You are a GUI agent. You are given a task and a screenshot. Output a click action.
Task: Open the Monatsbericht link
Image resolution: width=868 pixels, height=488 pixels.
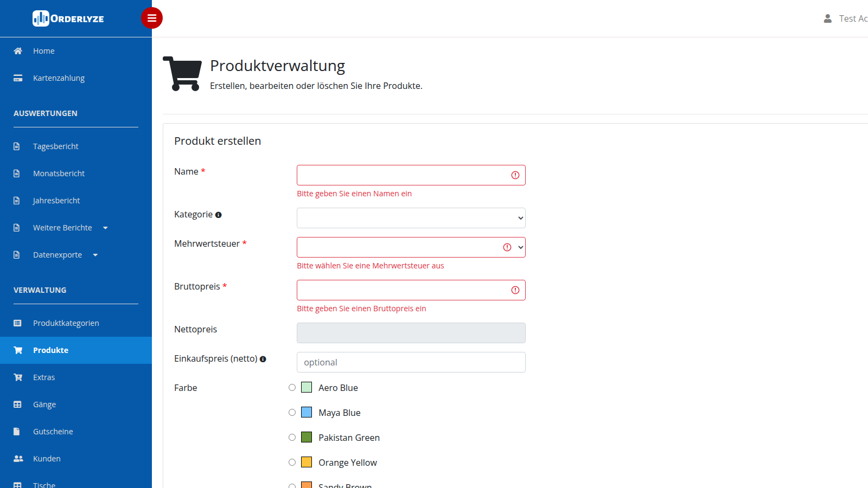tap(59, 174)
